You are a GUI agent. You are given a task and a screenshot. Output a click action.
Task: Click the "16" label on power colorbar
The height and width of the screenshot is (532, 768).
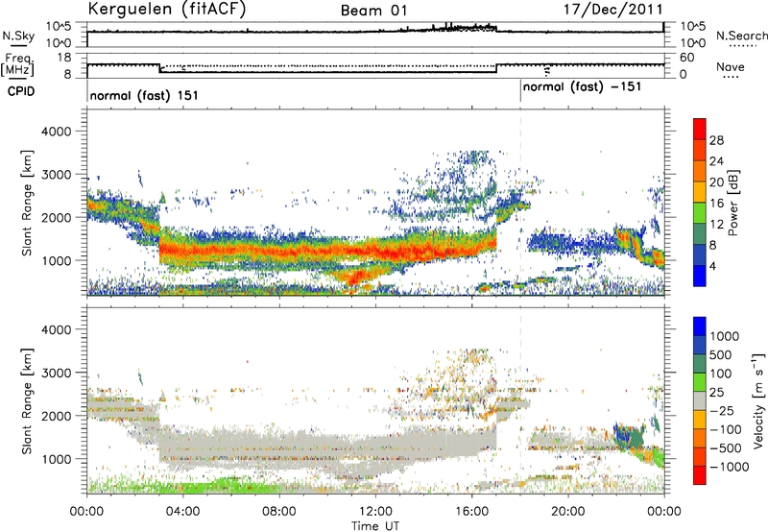click(716, 204)
